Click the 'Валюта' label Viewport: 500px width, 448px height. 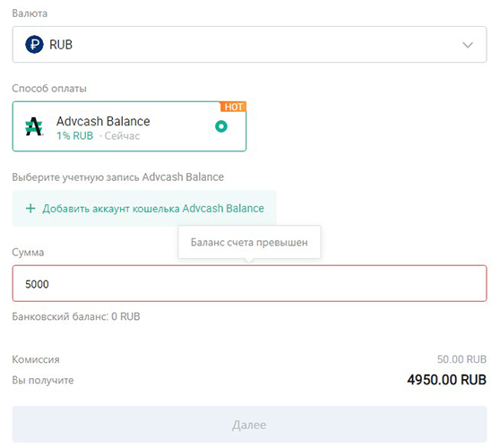tap(30, 13)
